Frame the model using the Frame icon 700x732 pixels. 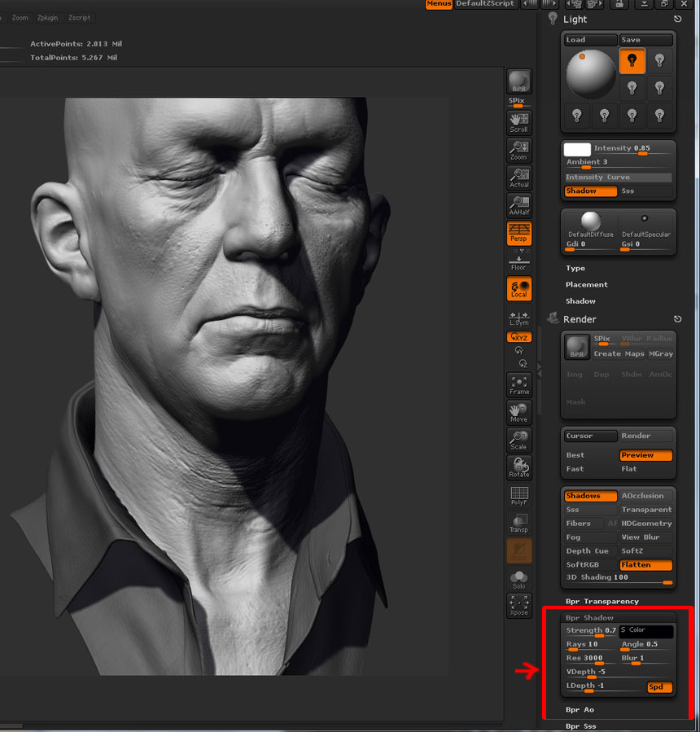(x=519, y=385)
